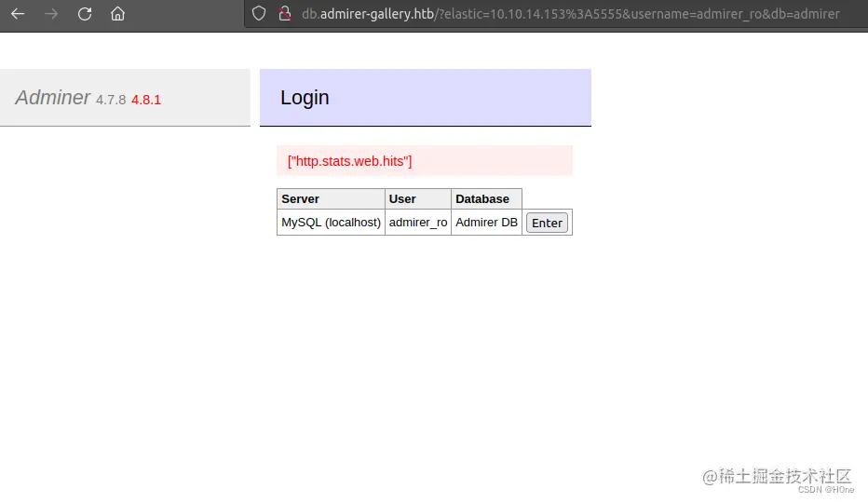868x502 pixels.
Task: Click the Enter button in login table
Action: [x=547, y=223]
